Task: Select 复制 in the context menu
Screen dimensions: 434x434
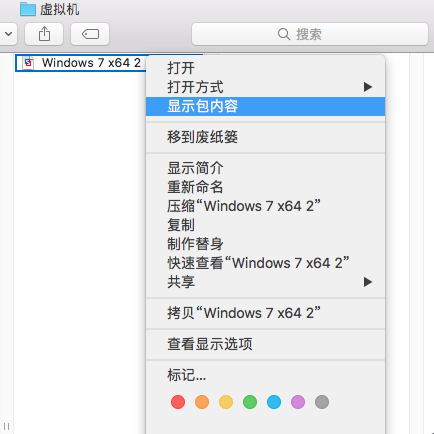Action: [265, 225]
